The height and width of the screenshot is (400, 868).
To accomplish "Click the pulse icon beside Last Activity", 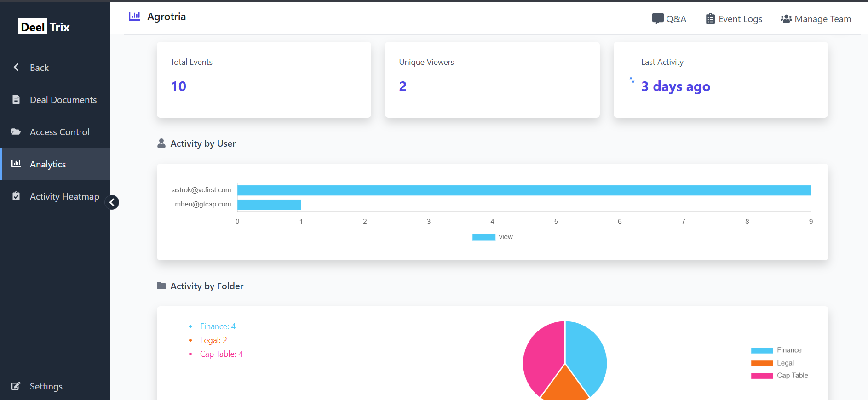I will (632, 80).
